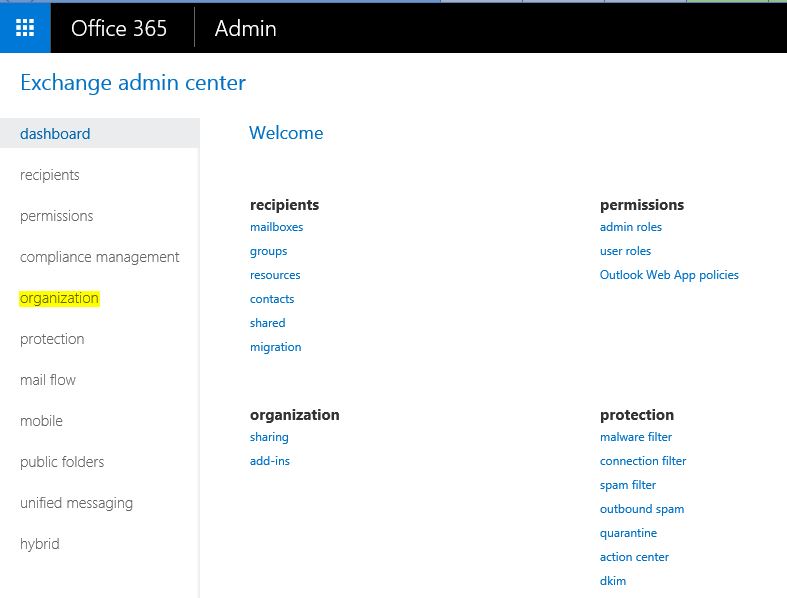Open quarantine link
Viewport: 787px width, 598px height.
point(628,533)
